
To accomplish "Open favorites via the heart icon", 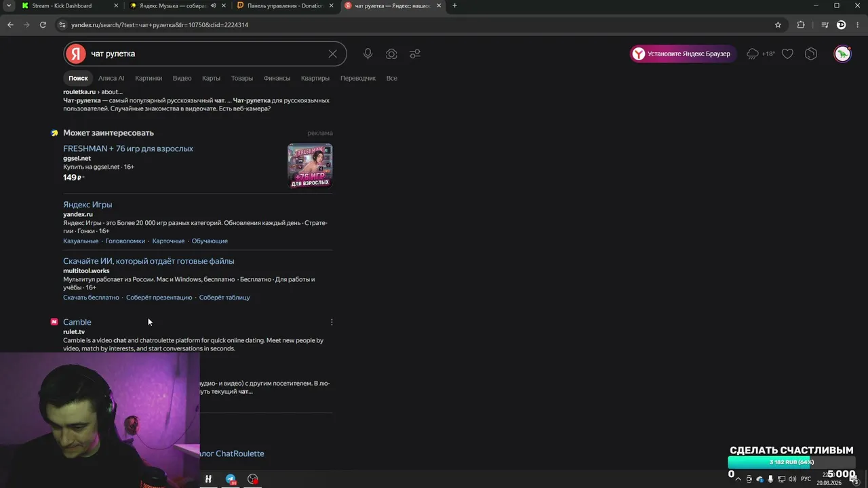I will click(x=787, y=54).
